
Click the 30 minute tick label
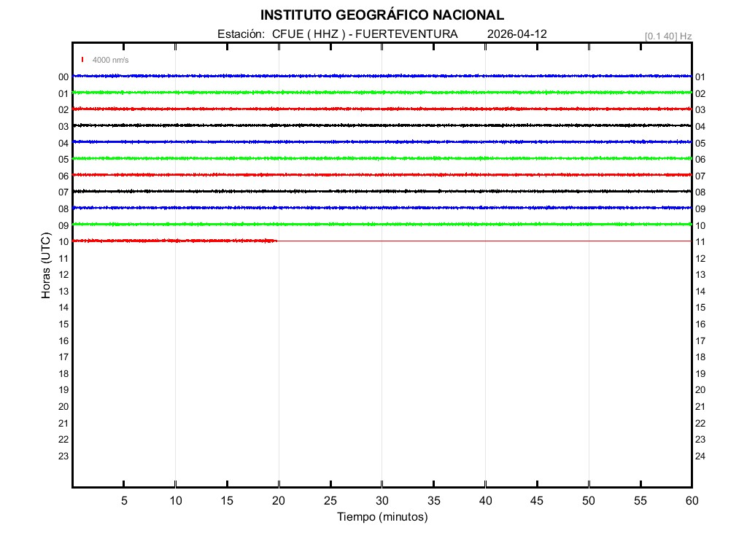pyautogui.click(x=382, y=500)
